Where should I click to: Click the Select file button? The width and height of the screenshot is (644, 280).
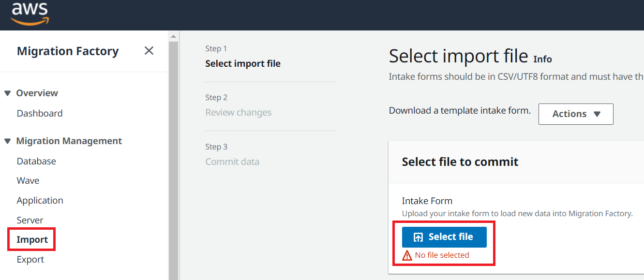pos(444,237)
